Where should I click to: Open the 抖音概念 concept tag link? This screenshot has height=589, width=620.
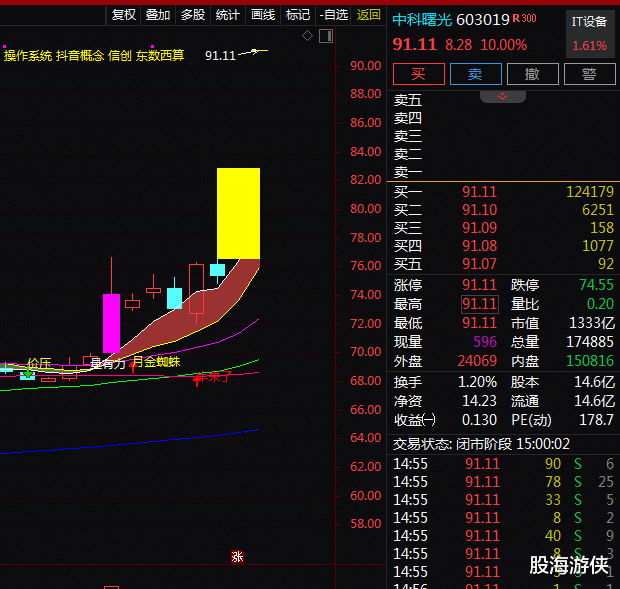[79, 55]
